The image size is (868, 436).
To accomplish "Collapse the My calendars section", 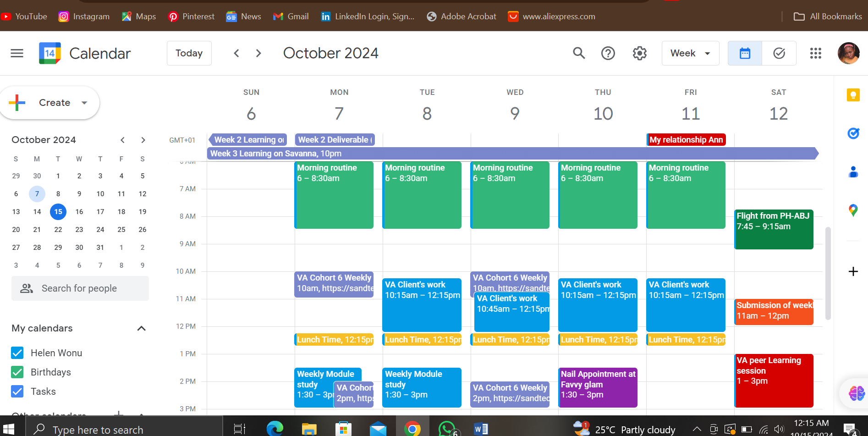I will pyautogui.click(x=141, y=328).
